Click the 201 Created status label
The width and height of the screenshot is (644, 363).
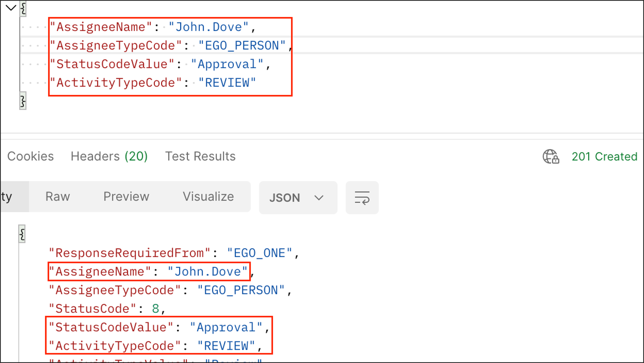pyautogui.click(x=604, y=156)
